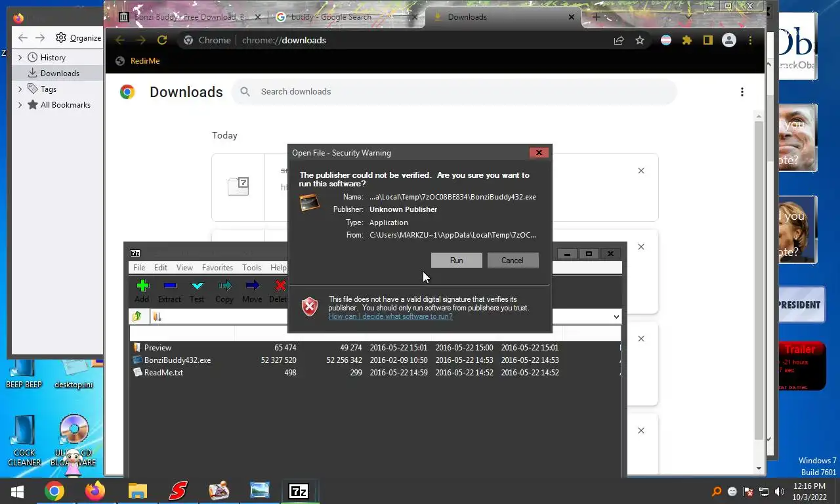840x504 pixels.
Task: Open desktop.ini desktop icon
Action: point(73,374)
